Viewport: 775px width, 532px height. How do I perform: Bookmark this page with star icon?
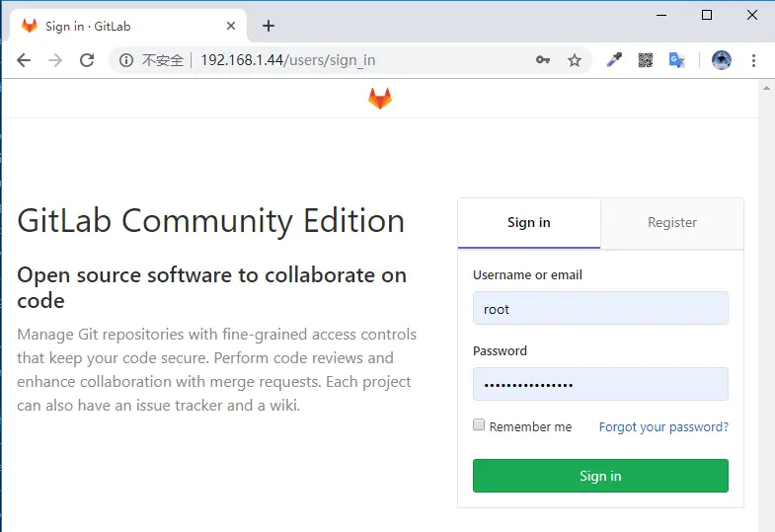pos(574,60)
